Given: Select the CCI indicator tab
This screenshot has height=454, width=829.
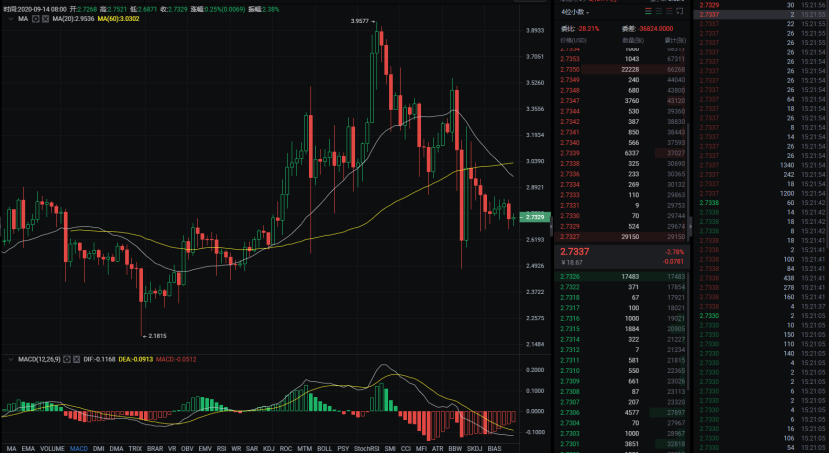Looking at the screenshot, I should (x=406, y=449).
